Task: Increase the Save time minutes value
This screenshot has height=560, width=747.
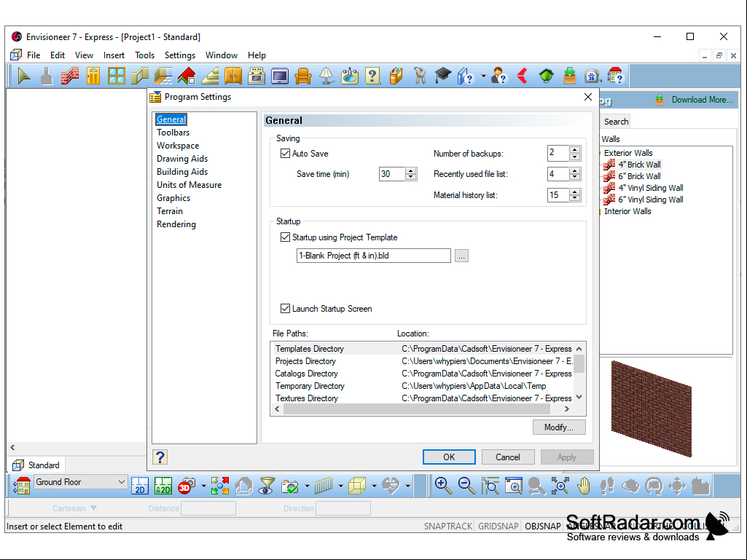Action: 410,170
